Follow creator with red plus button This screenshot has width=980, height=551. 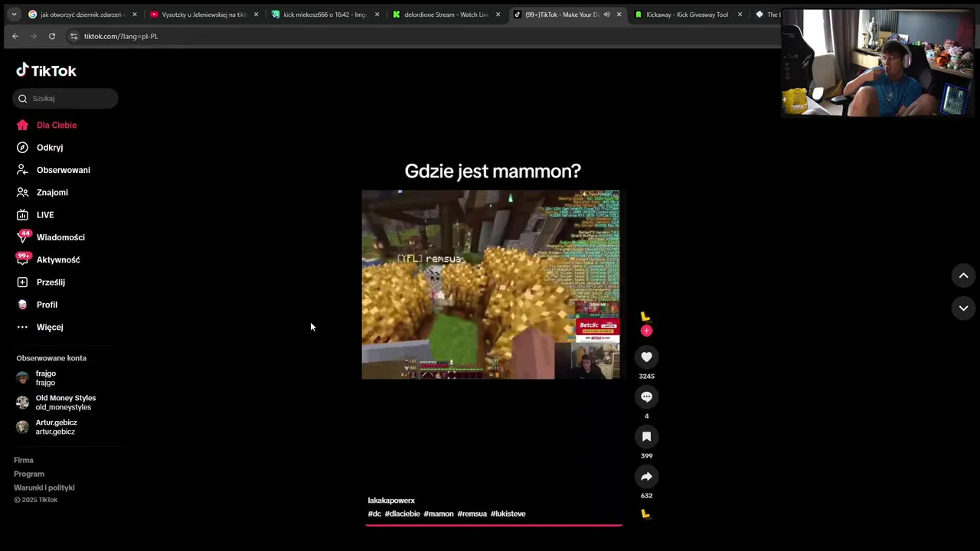pos(646,331)
